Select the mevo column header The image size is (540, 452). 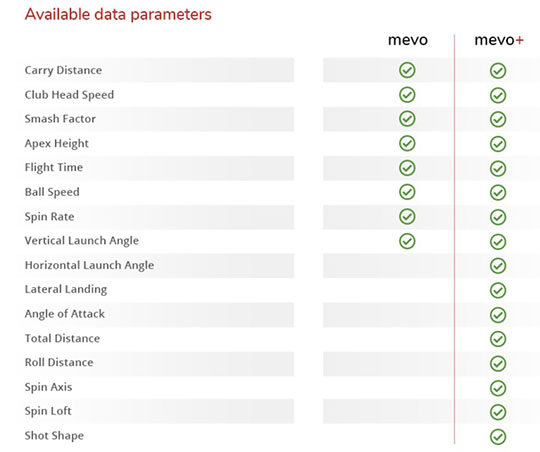coord(408,40)
